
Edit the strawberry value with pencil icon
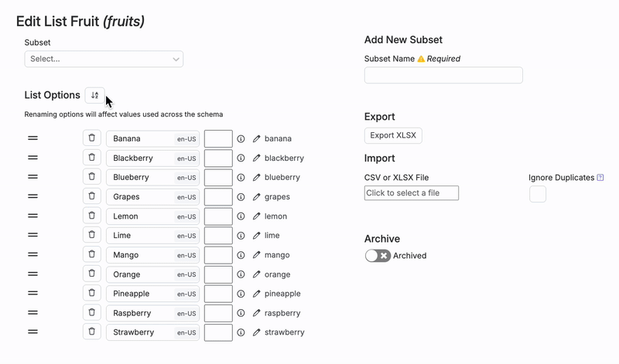[x=257, y=332]
